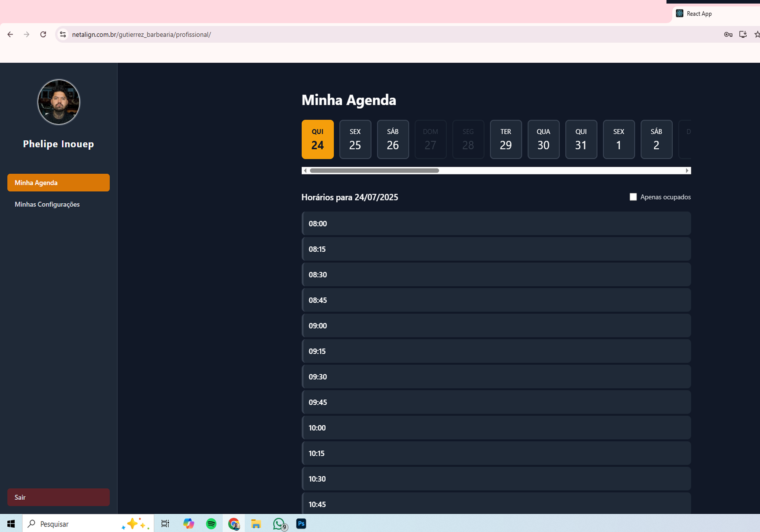Click left arrow of the date scrollbar
Screen dimensions: 760x532
[x=305, y=170]
